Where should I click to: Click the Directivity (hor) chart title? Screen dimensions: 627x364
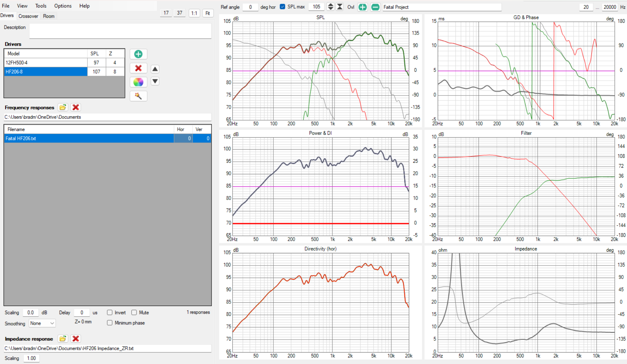320,249
